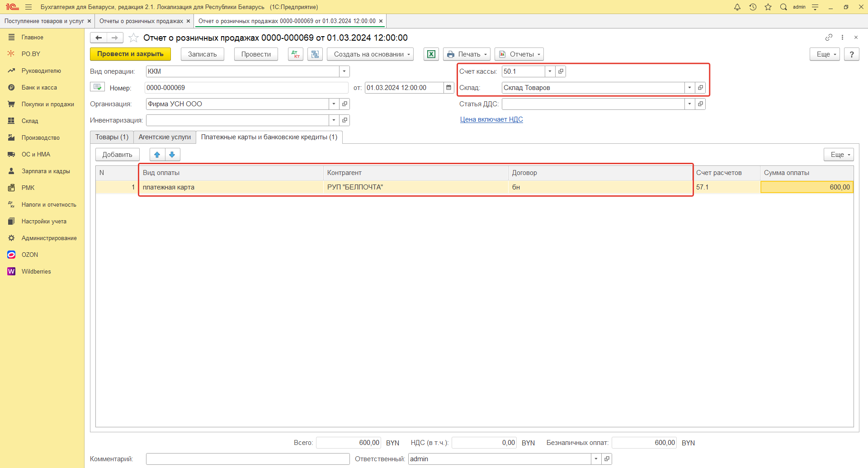This screenshot has height=468, width=868.
Task: Open Зарплата и кадры section
Action: [x=46, y=171]
